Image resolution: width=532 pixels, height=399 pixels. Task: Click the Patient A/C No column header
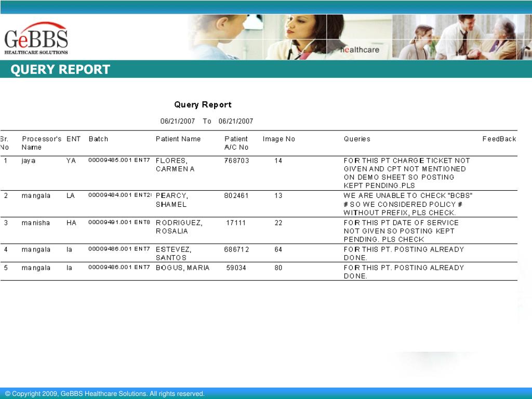tap(236, 143)
